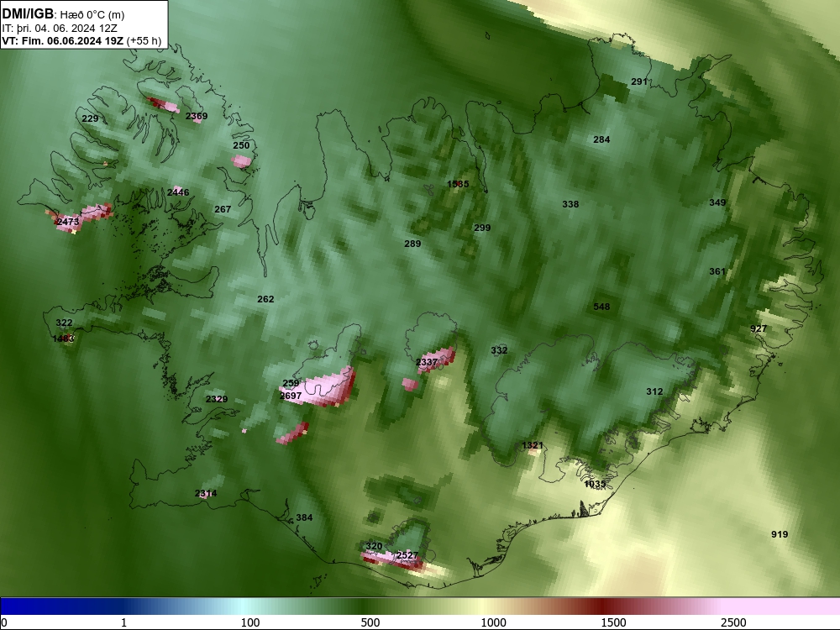Click the map value '2473'

(x=68, y=221)
